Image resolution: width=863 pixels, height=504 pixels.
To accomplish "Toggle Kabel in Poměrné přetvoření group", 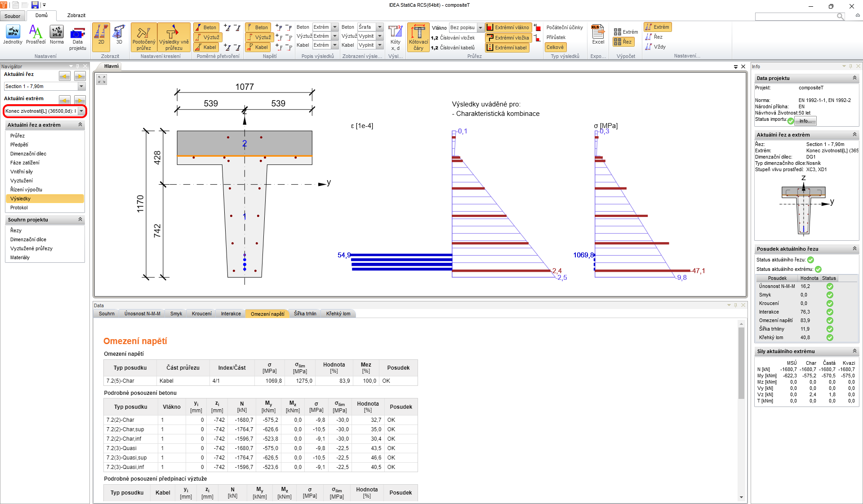I will pos(206,47).
